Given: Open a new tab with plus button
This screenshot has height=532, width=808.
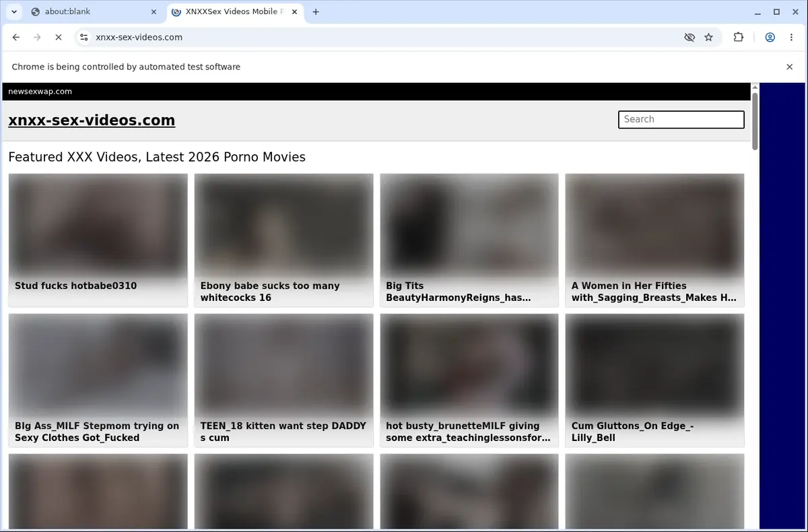Looking at the screenshot, I should point(316,11).
